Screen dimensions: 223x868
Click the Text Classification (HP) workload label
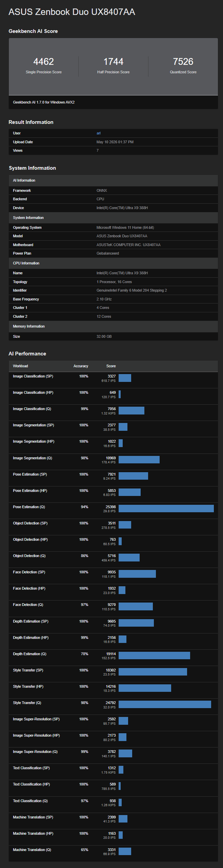pos(31,784)
